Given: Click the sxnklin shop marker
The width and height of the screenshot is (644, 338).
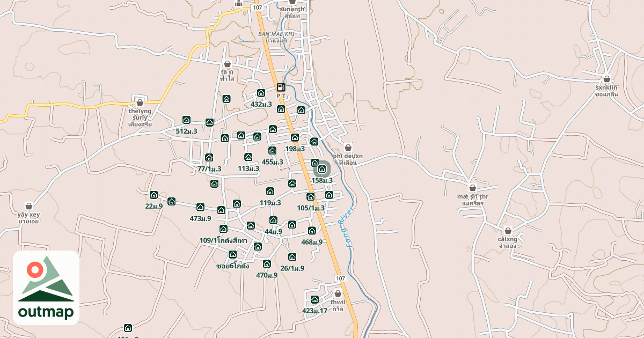Looking at the screenshot, I should pyautogui.click(x=607, y=79).
